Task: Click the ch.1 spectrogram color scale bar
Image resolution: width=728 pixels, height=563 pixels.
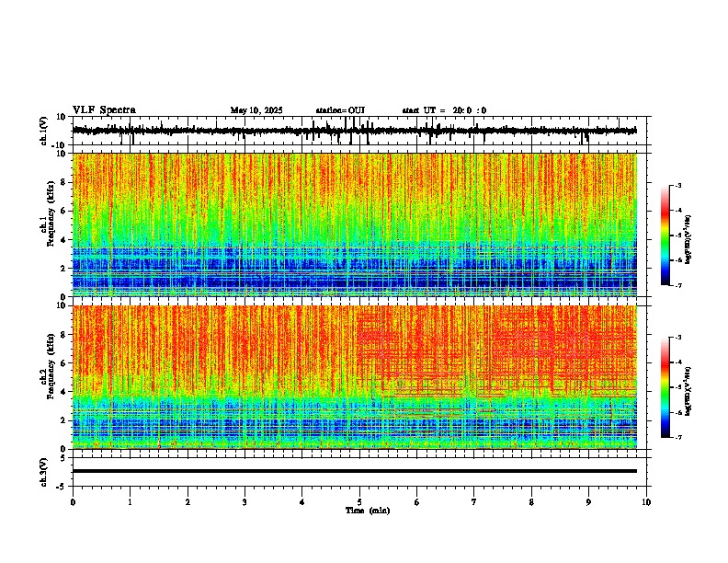Action: click(x=665, y=236)
